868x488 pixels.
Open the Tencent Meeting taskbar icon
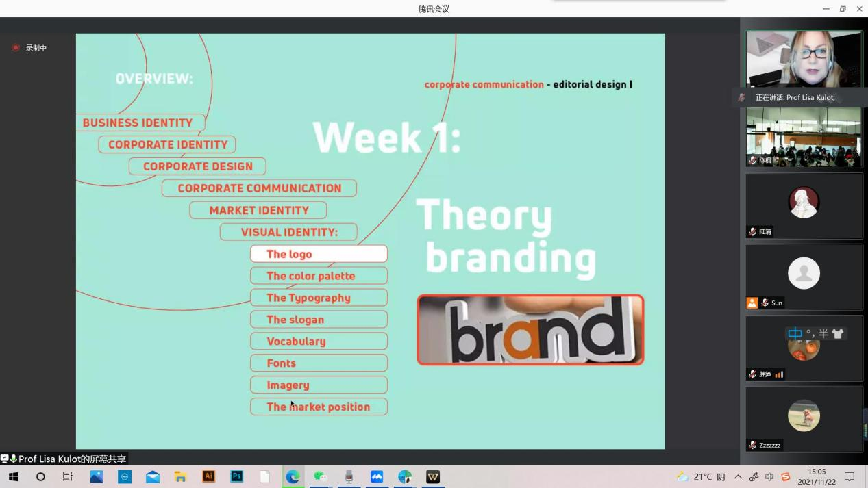[377, 476]
